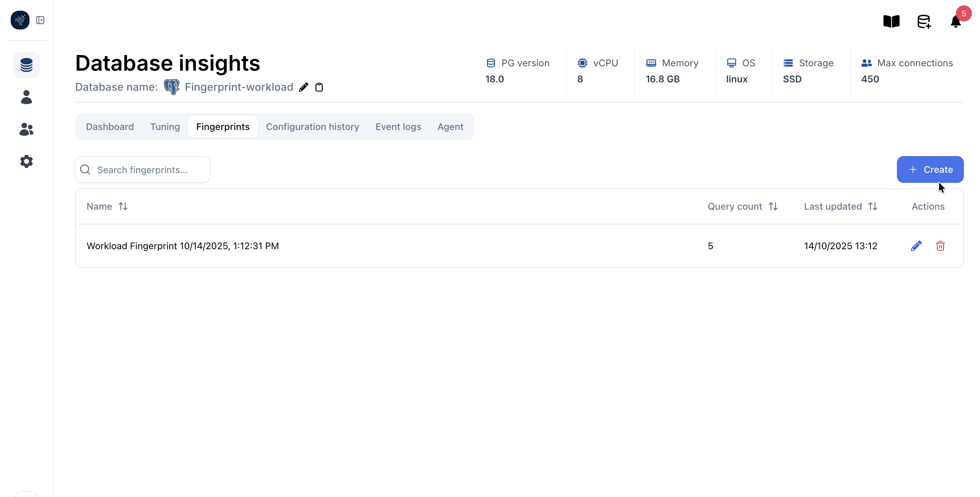Open the documentation book icon
The image size is (980, 497).
892,21
